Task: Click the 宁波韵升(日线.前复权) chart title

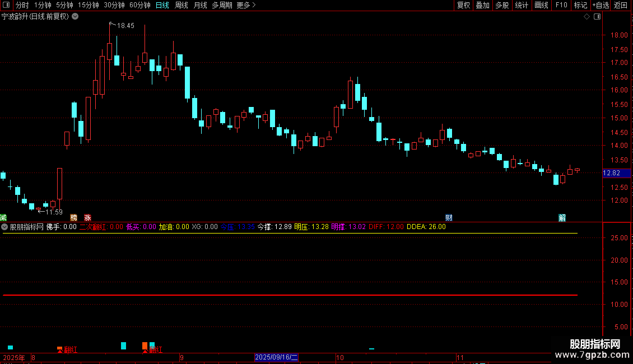Action: (35, 17)
